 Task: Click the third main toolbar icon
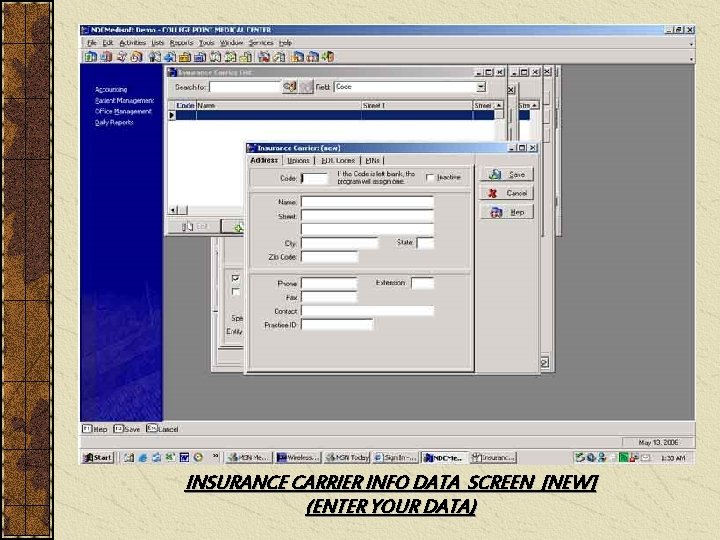tap(122, 56)
